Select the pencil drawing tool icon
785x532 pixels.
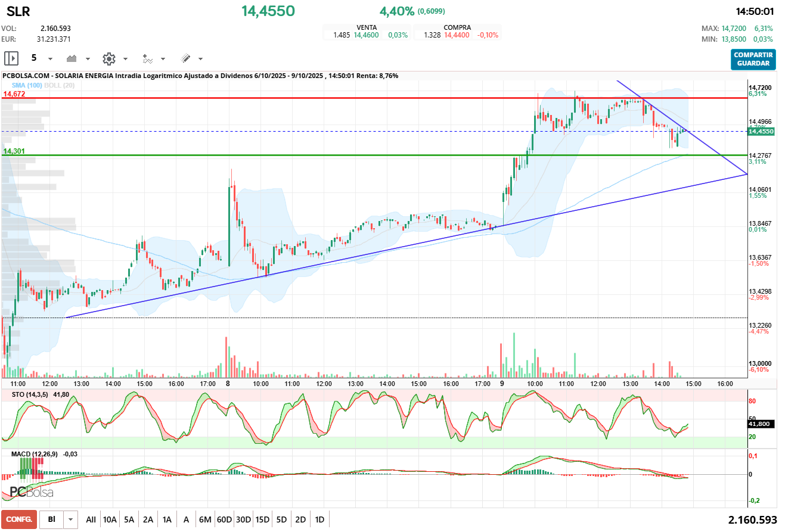[x=185, y=58]
